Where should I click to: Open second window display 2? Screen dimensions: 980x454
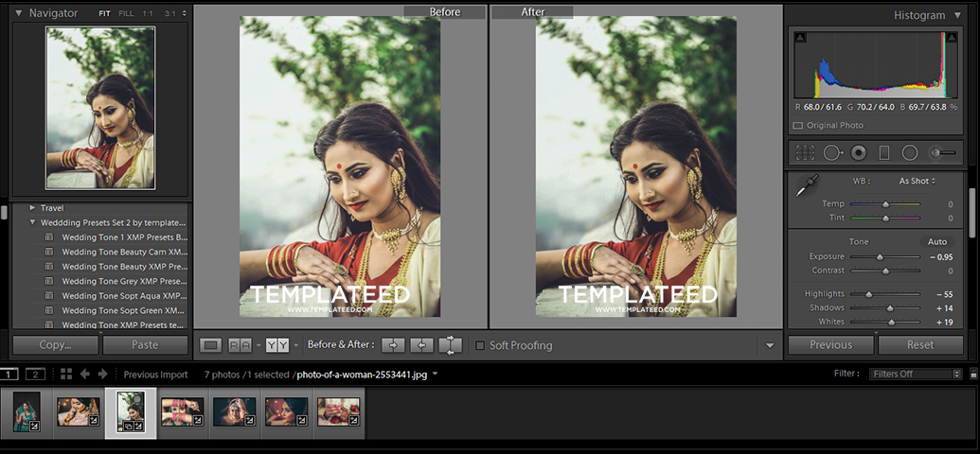click(36, 374)
